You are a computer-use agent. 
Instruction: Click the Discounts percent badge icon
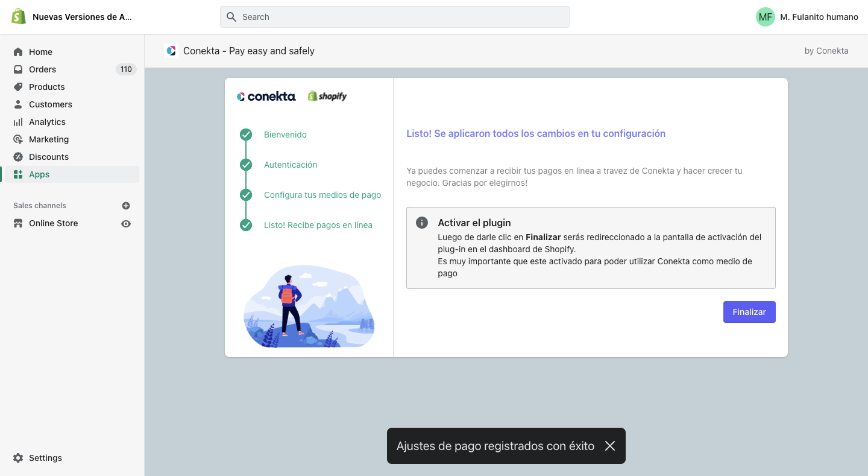point(18,157)
